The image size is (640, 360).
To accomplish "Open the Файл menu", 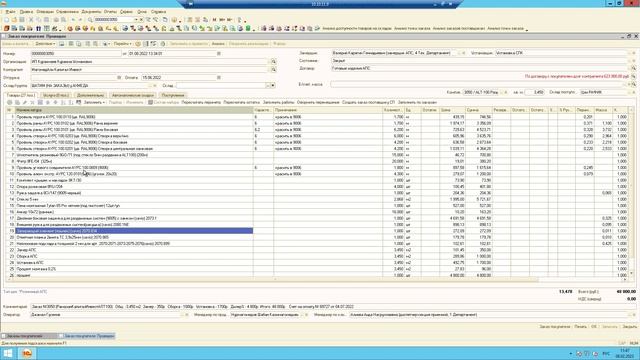I will point(11,12).
